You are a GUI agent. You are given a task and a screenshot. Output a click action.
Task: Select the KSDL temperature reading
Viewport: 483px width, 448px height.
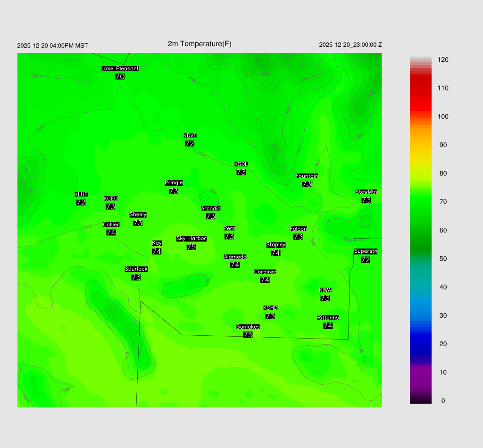click(x=241, y=172)
